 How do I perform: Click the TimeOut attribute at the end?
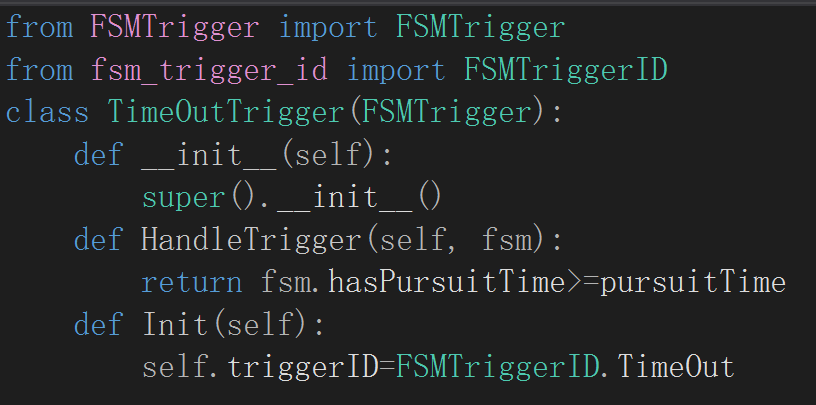pyautogui.click(x=675, y=368)
